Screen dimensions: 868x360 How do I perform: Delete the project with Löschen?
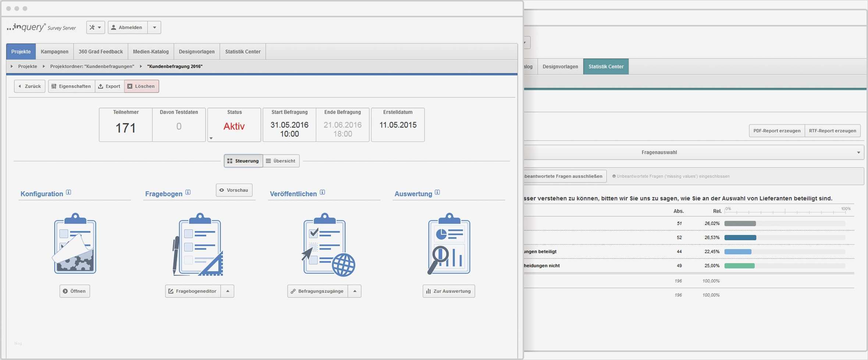coord(142,86)
